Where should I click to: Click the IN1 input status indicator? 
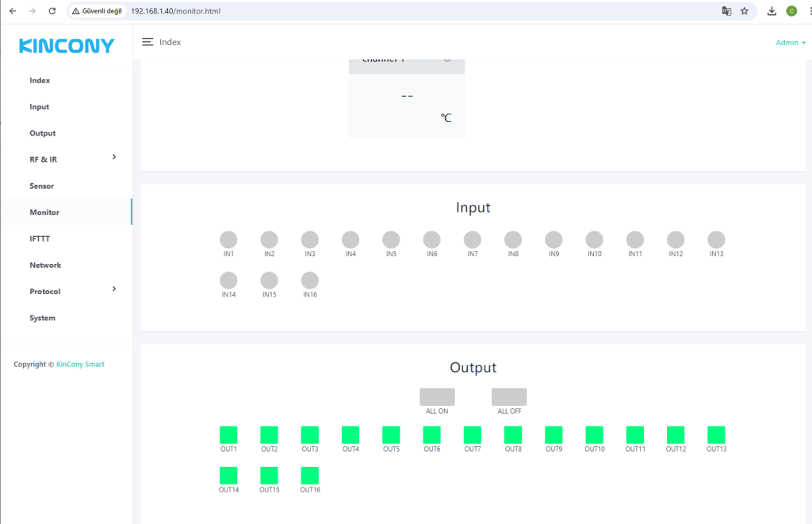228,239
